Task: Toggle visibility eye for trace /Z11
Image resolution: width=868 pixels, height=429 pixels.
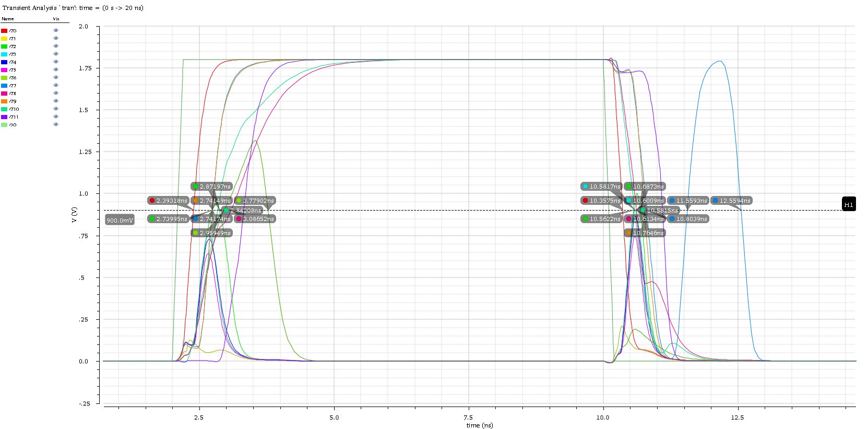Action: click(56, 117)
